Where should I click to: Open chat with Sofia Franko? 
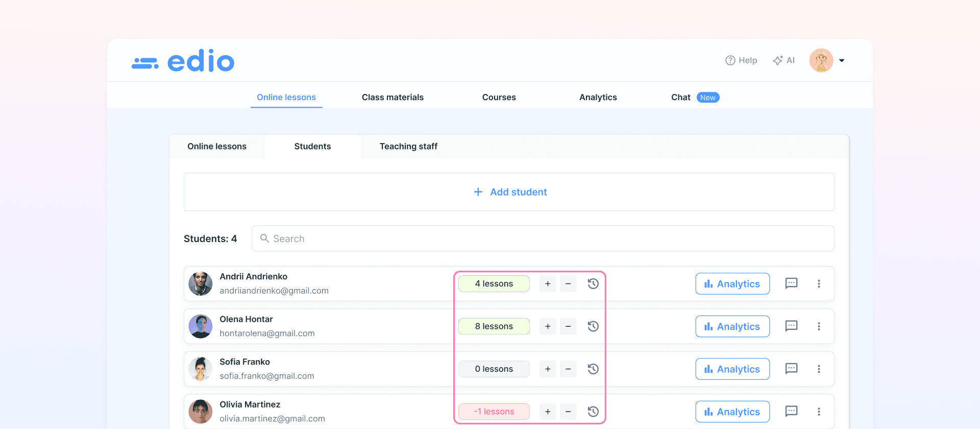coord(791,369)
